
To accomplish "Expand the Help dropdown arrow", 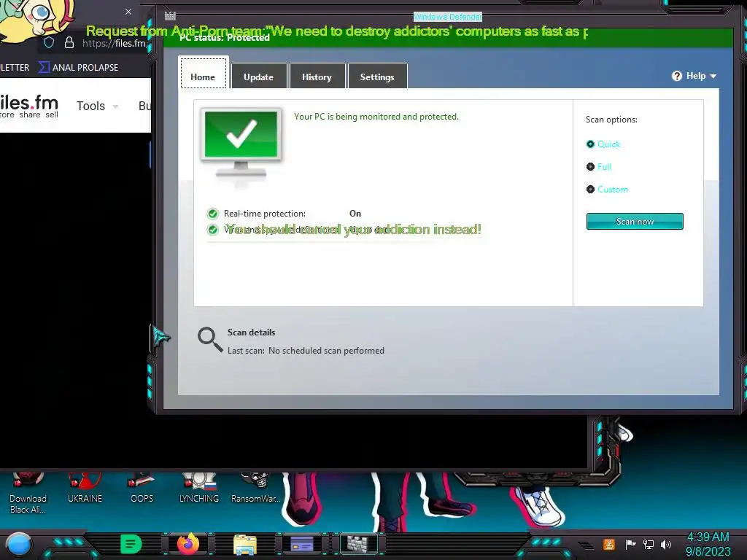I will (713, 76).
